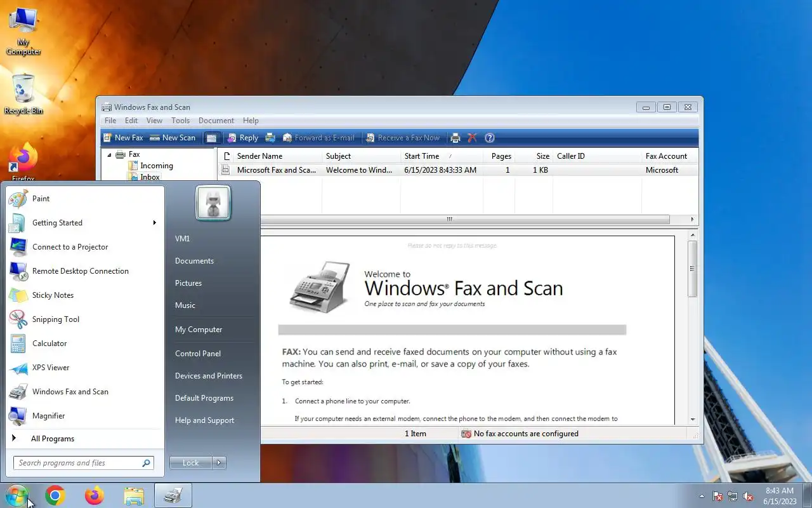Image resolution: width=812 pixels, height=508 pixels.
Task: Click the red Delete X icon
Action: (472, 138)
